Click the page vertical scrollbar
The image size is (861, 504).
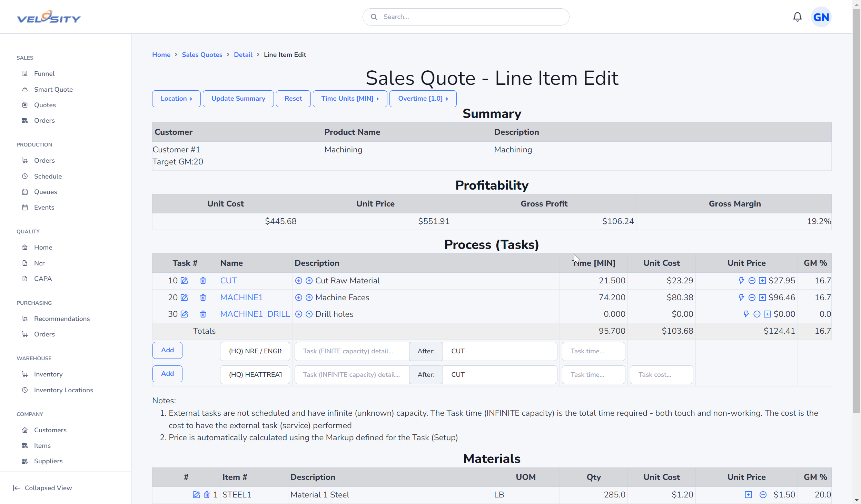pos(857,211)
